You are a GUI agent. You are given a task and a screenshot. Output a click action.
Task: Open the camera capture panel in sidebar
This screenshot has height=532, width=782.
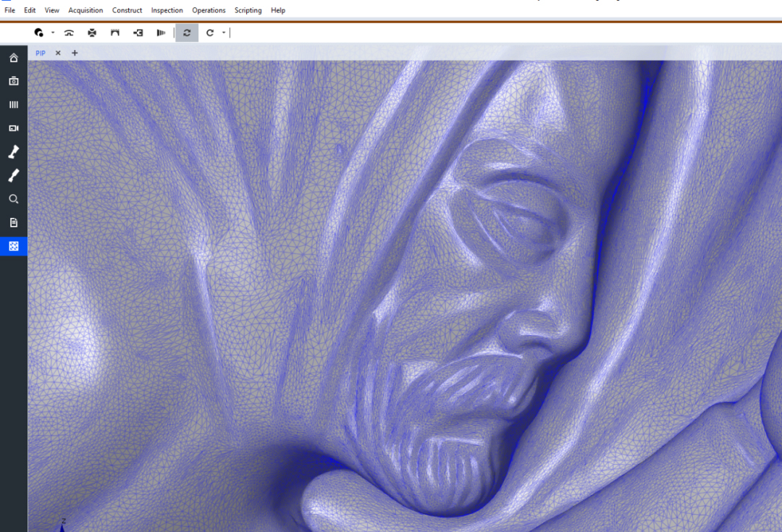13,81
